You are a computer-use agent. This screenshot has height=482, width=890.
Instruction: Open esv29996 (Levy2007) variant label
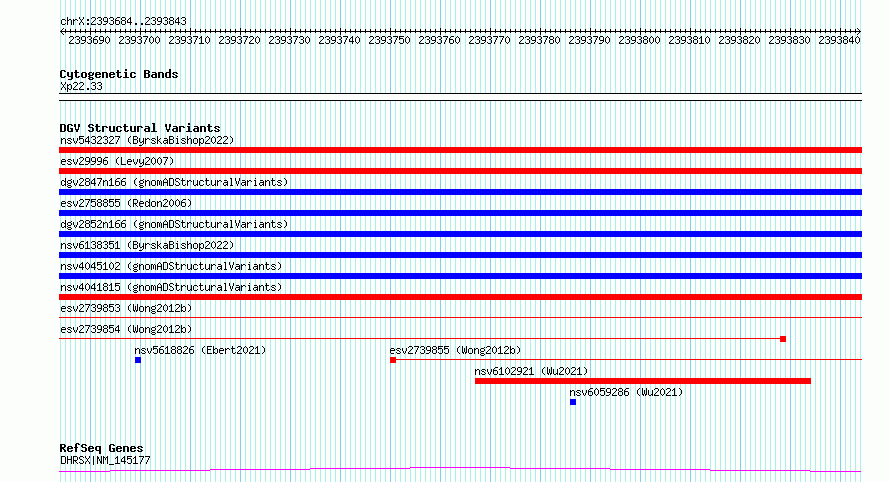coord(117,161)
